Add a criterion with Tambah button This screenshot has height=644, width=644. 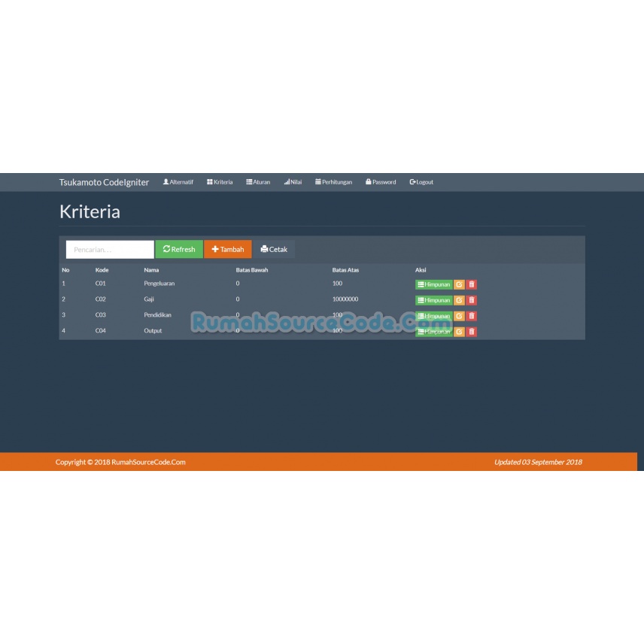point(228,249)
